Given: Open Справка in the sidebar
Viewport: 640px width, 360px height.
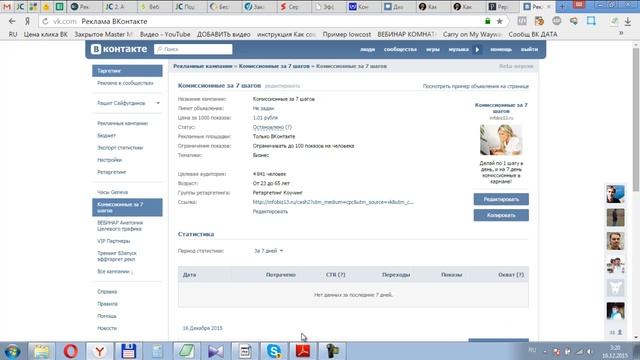Looking at the screenshot, I should coord(107,292).
